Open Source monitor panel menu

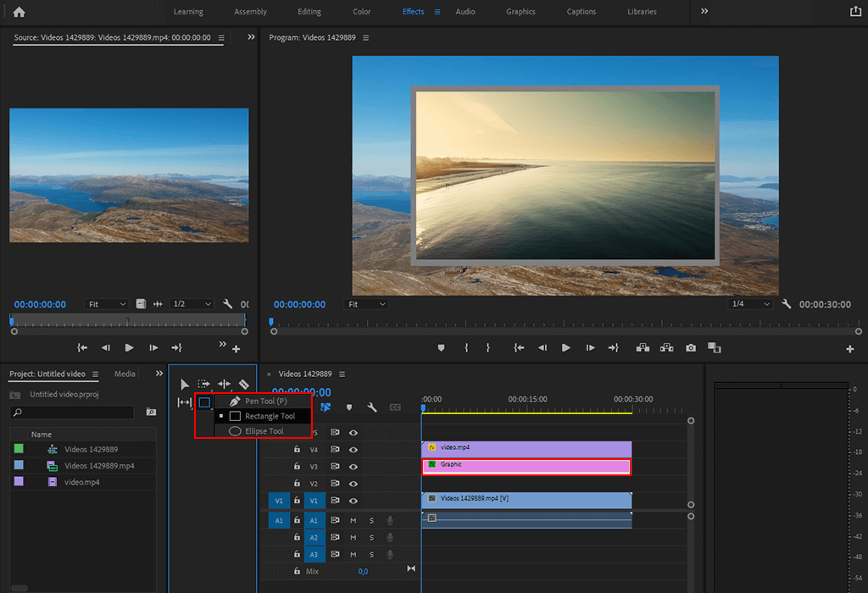click(x=221, y=37)
